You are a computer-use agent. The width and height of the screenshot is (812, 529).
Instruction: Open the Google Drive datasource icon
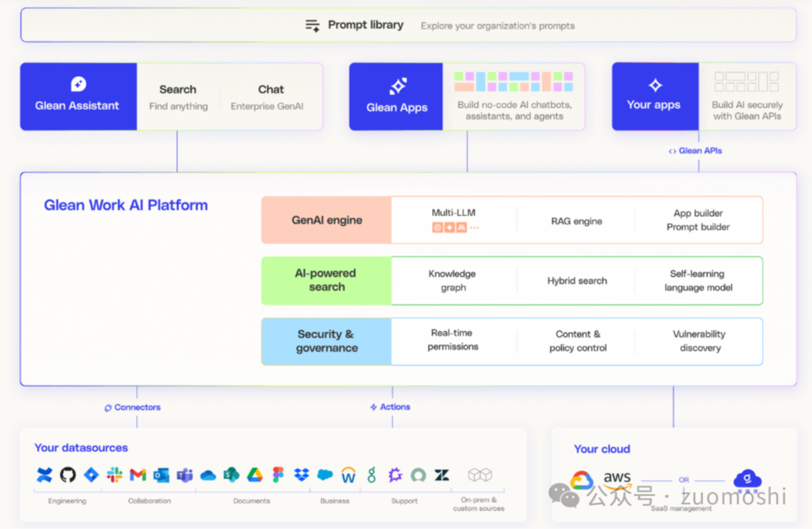[254, 475]
